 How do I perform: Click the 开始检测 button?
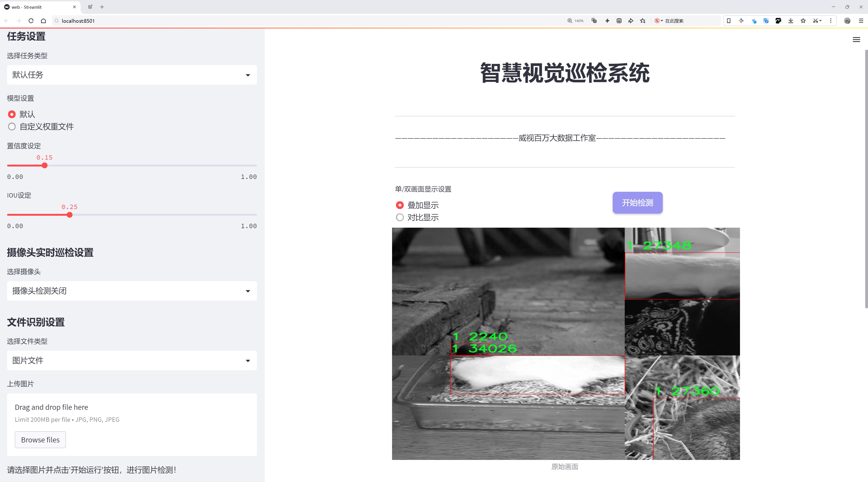click(x=637, y=203)
